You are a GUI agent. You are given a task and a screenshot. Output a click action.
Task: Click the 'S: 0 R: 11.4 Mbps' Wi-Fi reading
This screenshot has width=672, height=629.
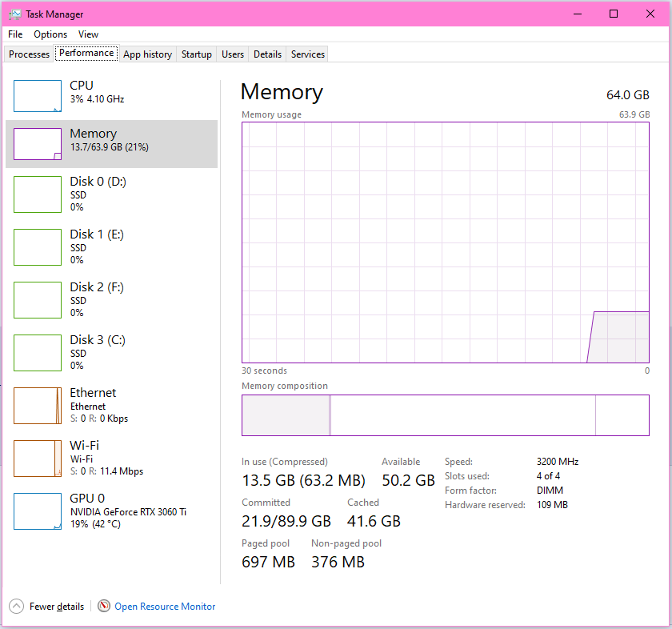click(x=106, y=471)
